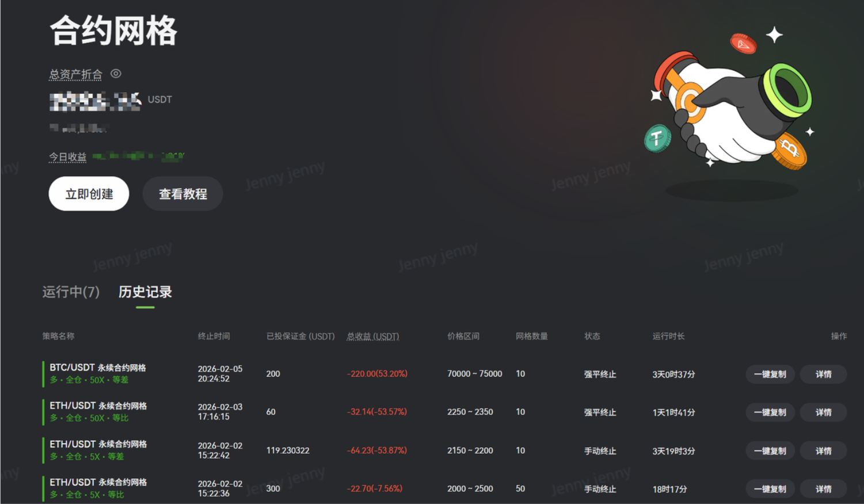Click the 总收益 (USDT) column header
Viewport: 864px width, 504px height.
(372, 337)
